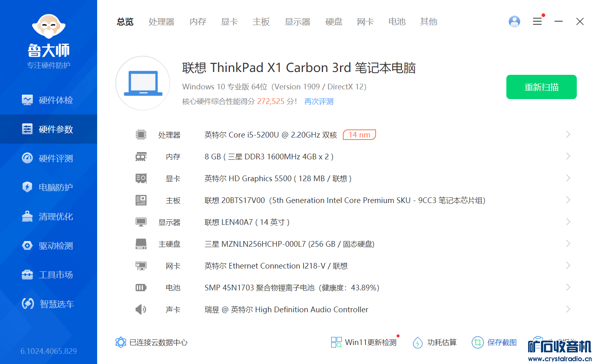
Task: Click the 驱动检测 hexagon icon in the sidebar
Action: pyautogui.click(x=27, y=245)
